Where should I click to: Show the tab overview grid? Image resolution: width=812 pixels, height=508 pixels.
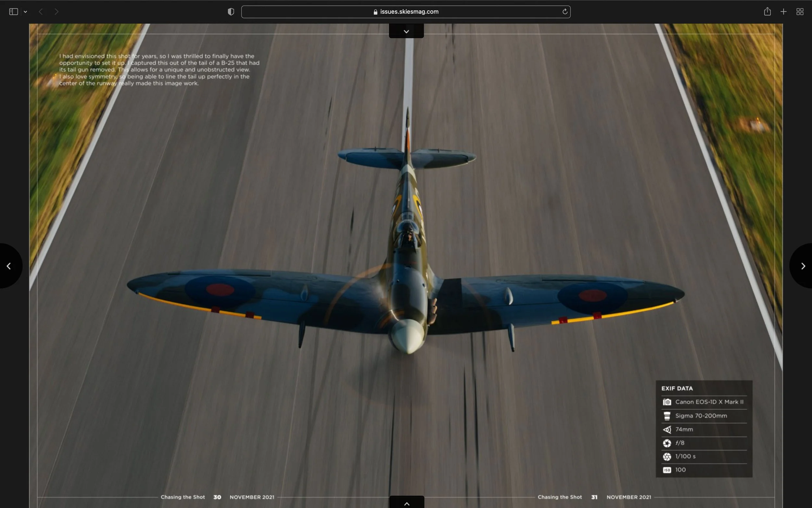pyautogui.click(x=800, y=12)
